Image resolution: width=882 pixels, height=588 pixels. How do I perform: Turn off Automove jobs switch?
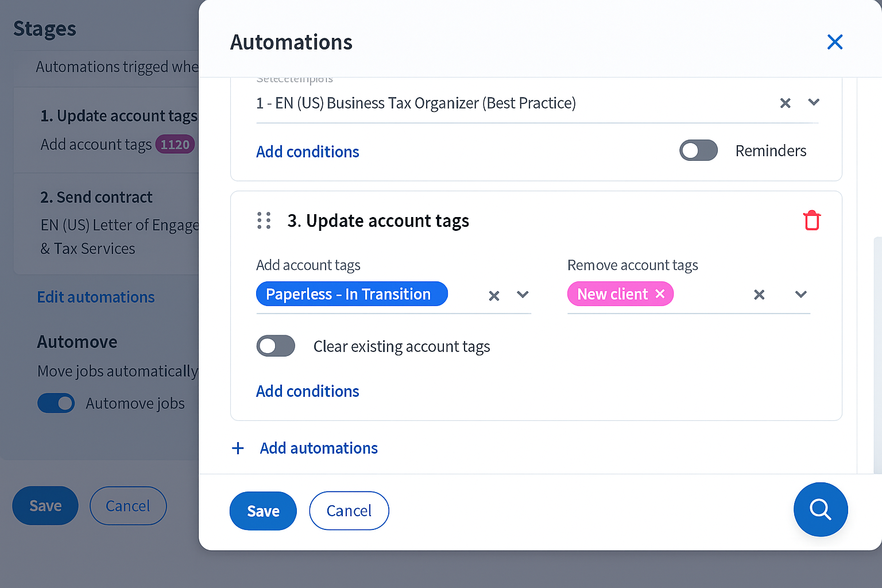[56, 403]
